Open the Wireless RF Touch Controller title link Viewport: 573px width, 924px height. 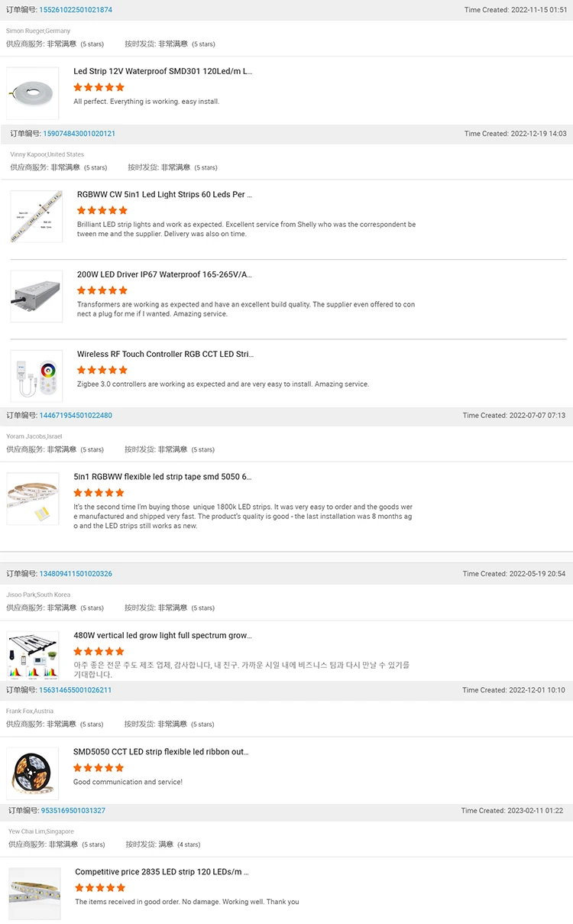click(x=165, y=355)
